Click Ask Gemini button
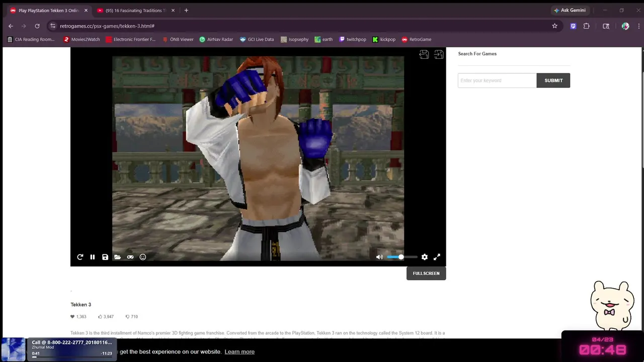 click(570, 11)
